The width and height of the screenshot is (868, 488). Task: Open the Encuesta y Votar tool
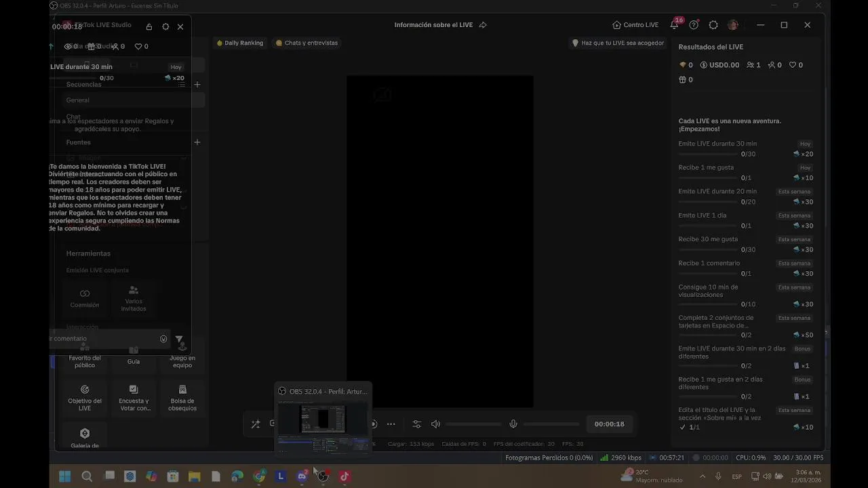pos(134,397)
